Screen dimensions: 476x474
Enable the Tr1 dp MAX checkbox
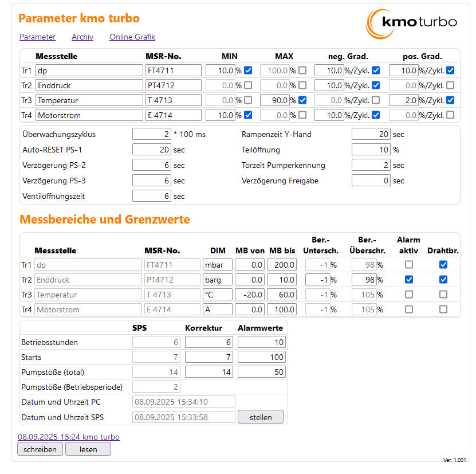302,70
